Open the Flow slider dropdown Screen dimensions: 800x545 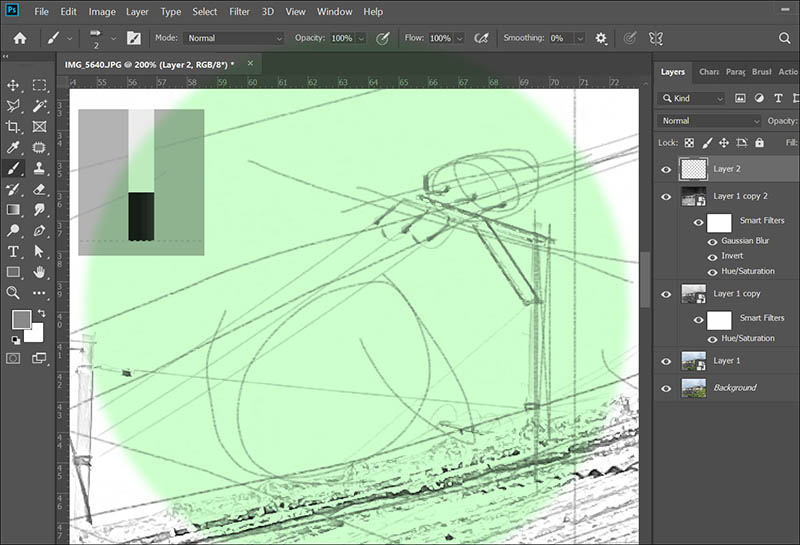click(x=460, y=38)
